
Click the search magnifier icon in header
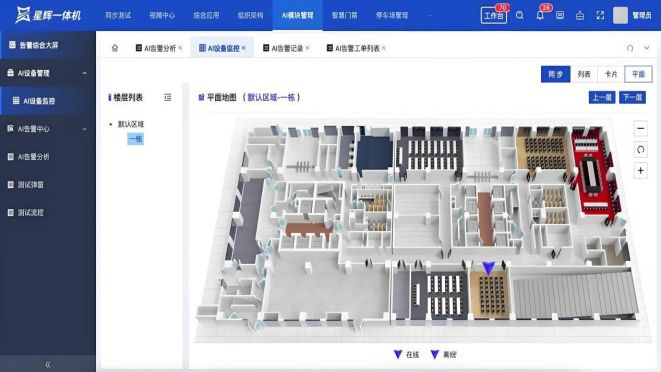(519, 15)
